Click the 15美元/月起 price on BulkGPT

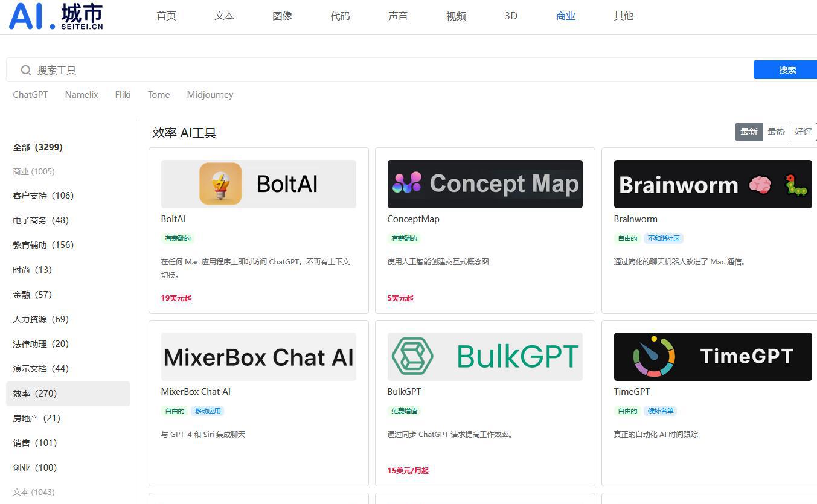pos(408,471)
